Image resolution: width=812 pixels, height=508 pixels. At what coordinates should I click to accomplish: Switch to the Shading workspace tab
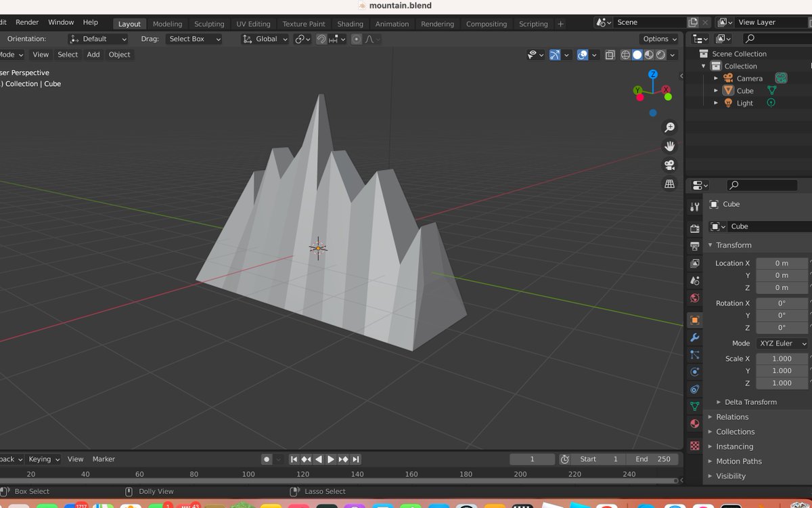350,24
